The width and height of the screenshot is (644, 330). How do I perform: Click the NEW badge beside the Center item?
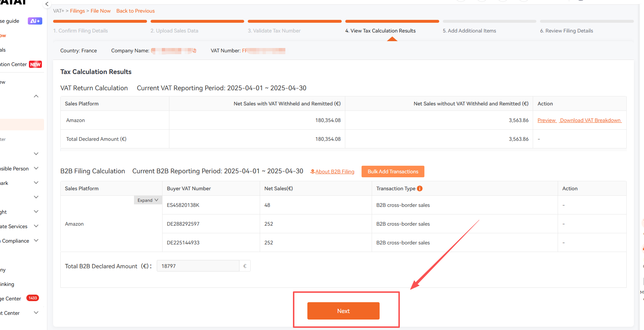coord(35,64)
